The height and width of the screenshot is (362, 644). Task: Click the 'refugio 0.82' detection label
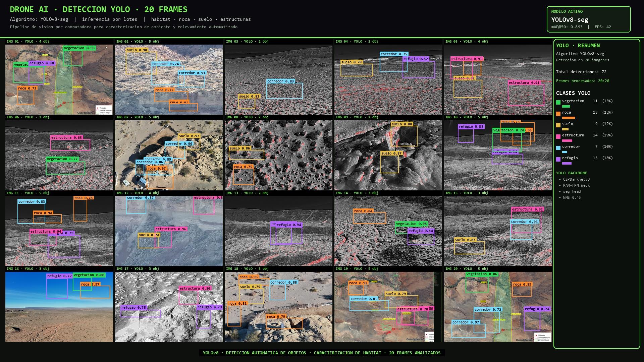coord(416,59)
